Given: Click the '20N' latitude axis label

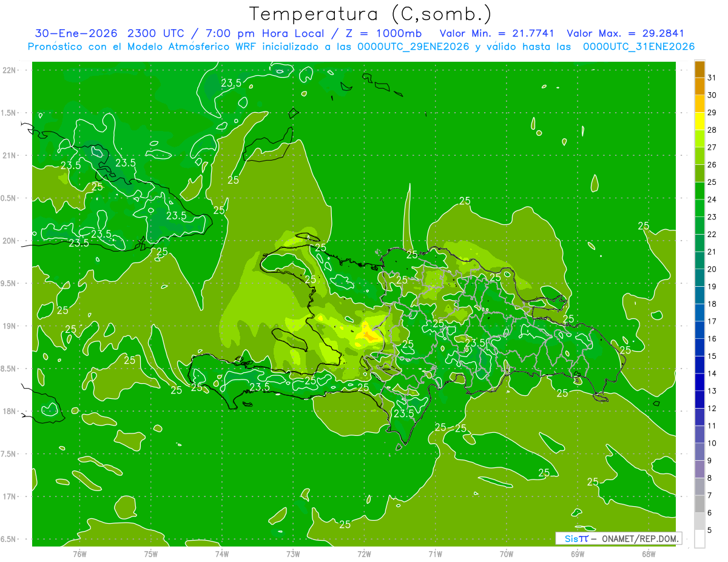Looking at the screenshot, I should (9, 241).
